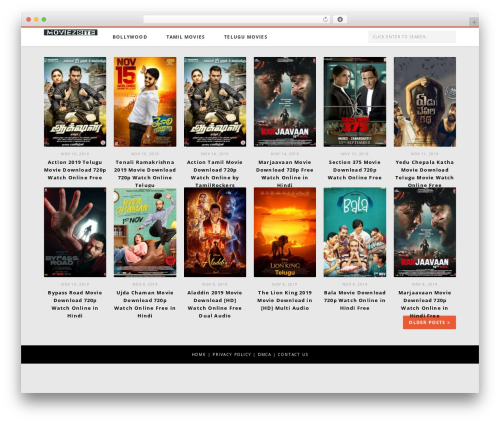Open link Section 375 Movie Download 720p

click(x=355, y=170)
